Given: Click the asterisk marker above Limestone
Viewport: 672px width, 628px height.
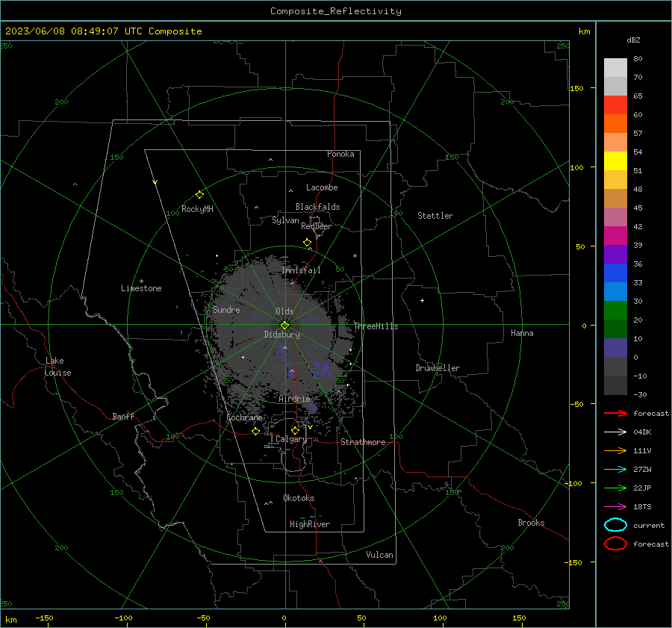Looking at the screenshot, I should (x=141, y=282).
